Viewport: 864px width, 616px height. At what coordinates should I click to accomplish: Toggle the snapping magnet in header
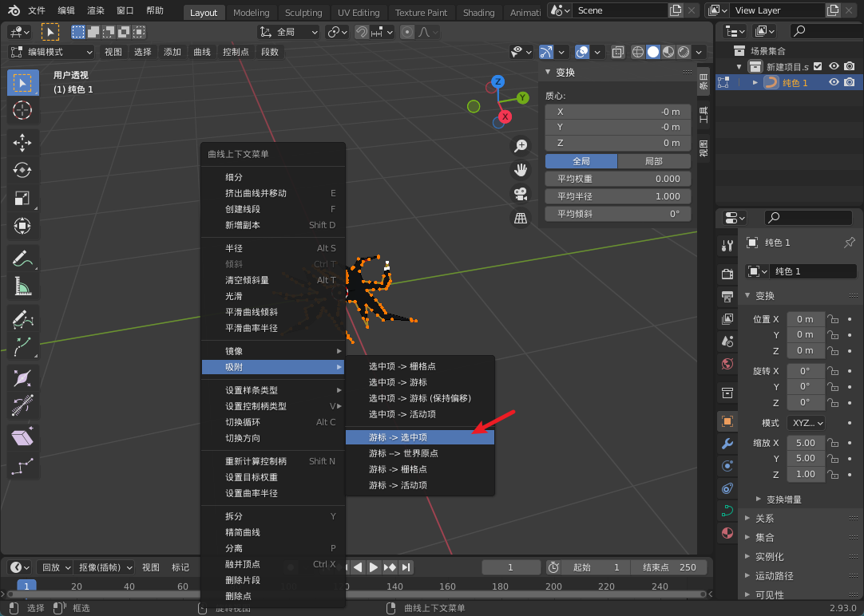click(x=362, y=32)
